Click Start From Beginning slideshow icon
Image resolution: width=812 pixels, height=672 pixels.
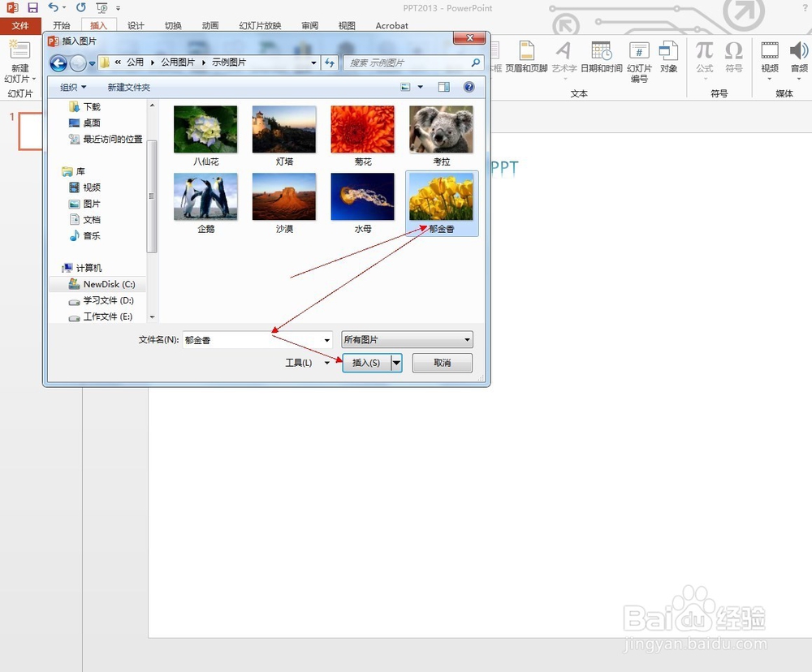pos(102,8)
